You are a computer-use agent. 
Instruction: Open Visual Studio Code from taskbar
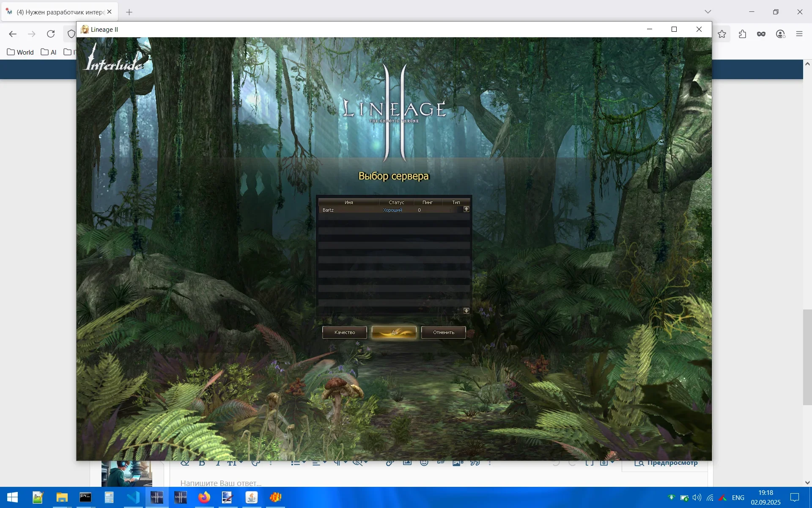tap(133, 497)
